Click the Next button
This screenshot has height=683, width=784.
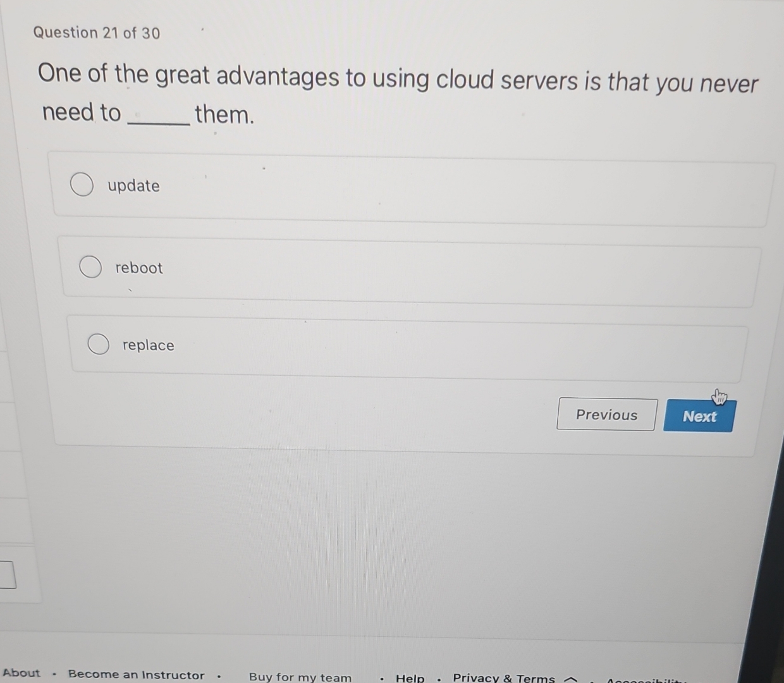tap(699, 415)
